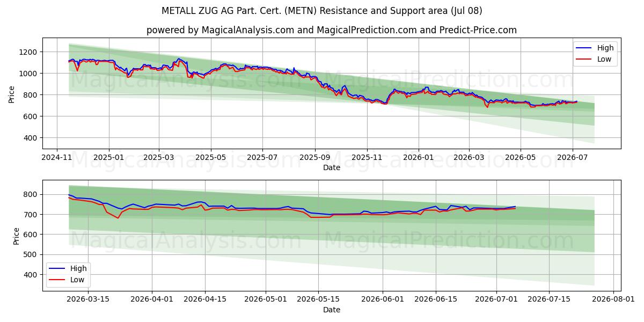Click the '2026-04-15' date label
This screenshot has width=644, height=322.
tap(206, 299)
